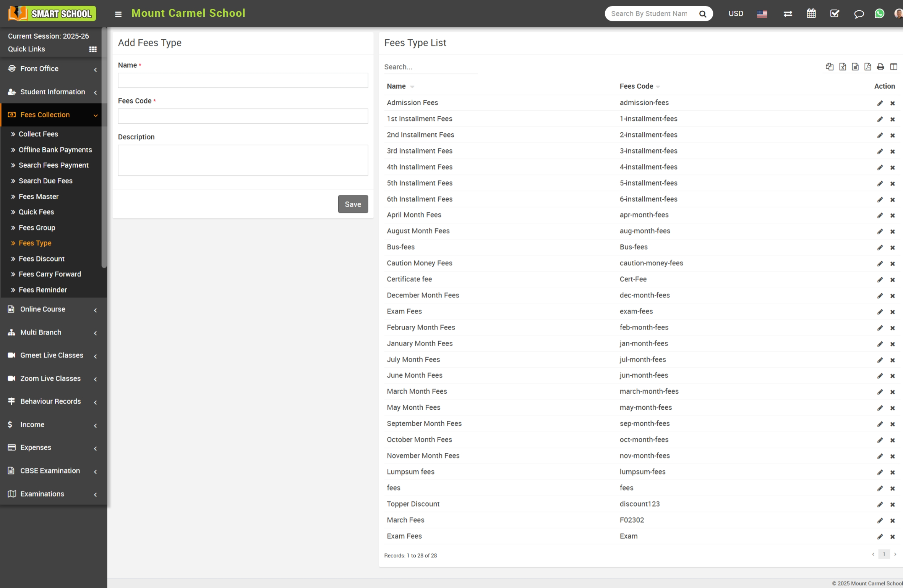
Task: Collapse Fees Collection sidebar menu
Action: tap(51, 115)
